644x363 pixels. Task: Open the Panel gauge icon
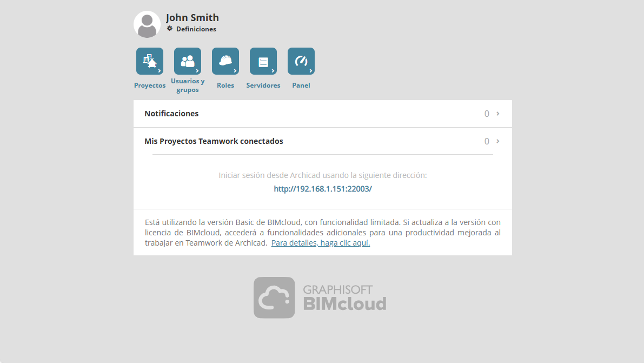[x=301, y=61]
